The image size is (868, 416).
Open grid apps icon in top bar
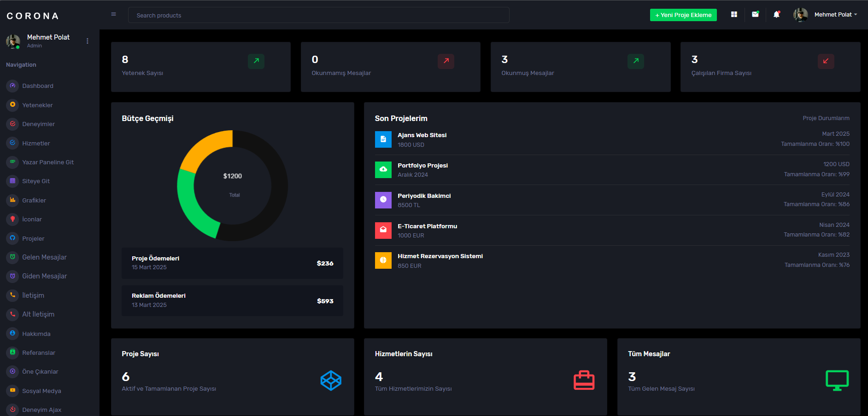[734, 15]
